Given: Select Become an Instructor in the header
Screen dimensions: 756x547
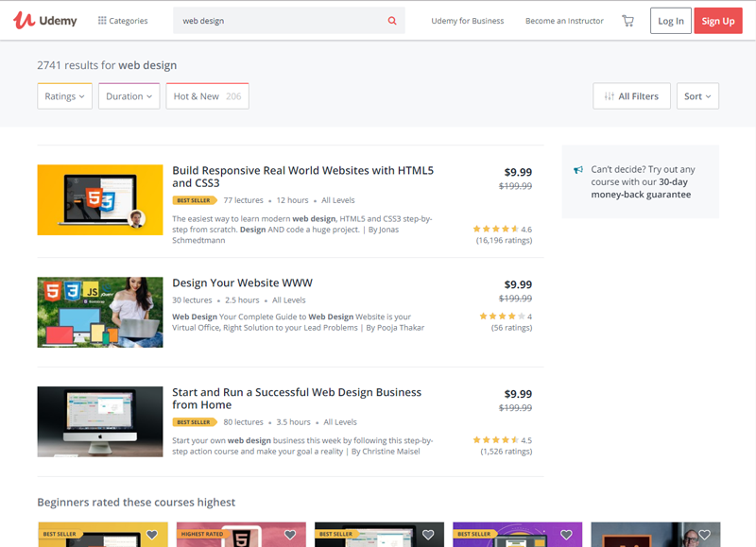Looking at the screenshot, I should (564, 21).
